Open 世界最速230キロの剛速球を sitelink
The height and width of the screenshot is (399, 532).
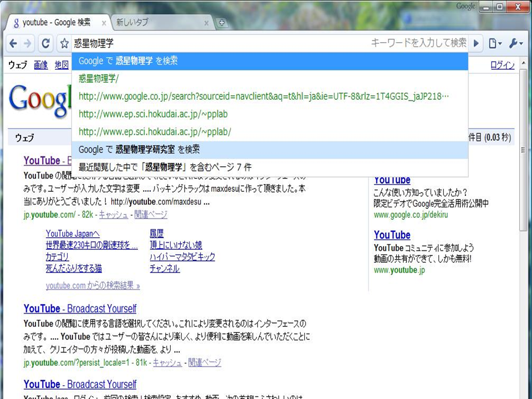[91, 245]
